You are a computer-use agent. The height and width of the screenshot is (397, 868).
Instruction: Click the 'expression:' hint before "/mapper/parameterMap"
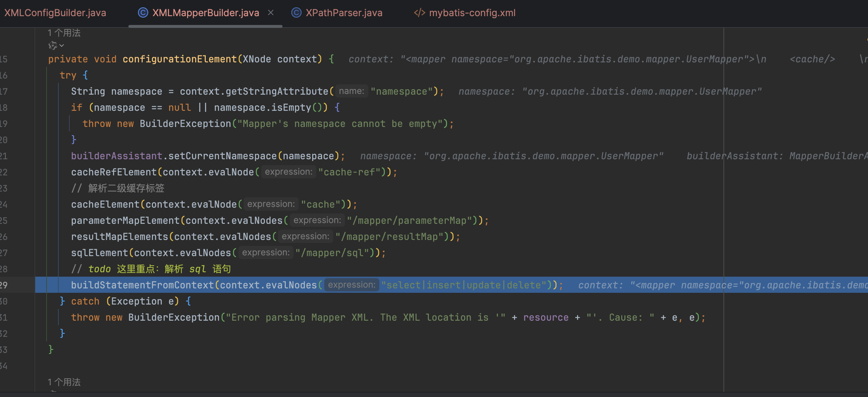pyautogui.click(x=317, y=220)
